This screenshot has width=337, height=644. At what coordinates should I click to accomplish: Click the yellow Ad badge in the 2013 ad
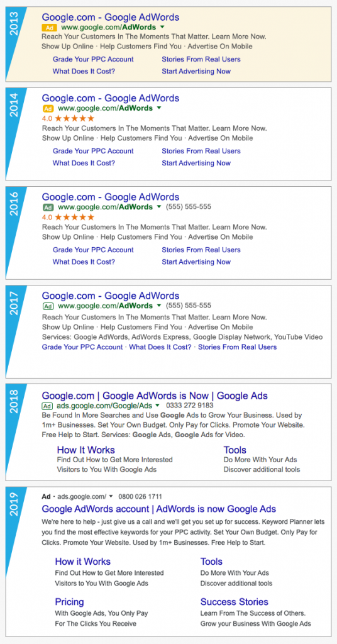tap(49, 28)
